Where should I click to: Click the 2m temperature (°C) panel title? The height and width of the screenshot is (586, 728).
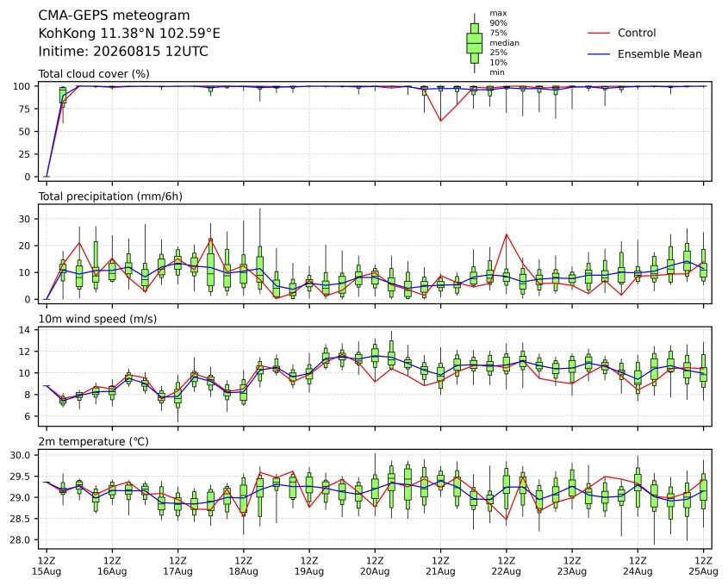tap(93, 441)
